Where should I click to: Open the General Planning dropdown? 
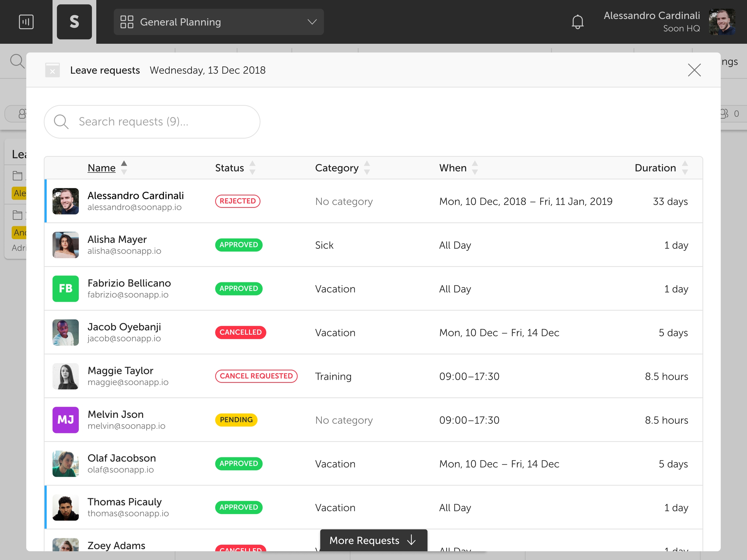tap(219, 22)
